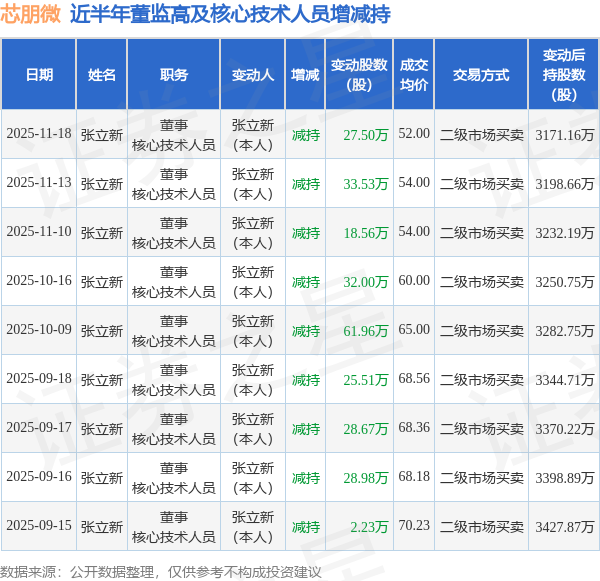Click the date cell 2025-11-10

tap(39, 232)
